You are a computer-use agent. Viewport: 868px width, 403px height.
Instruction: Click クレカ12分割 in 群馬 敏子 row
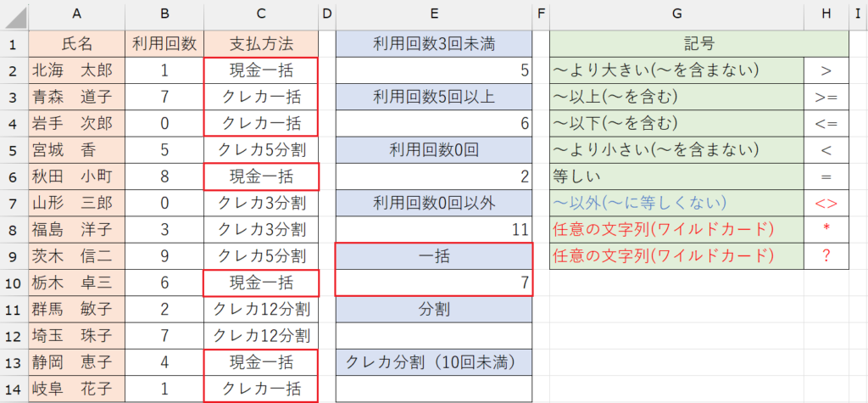(261, 310)
